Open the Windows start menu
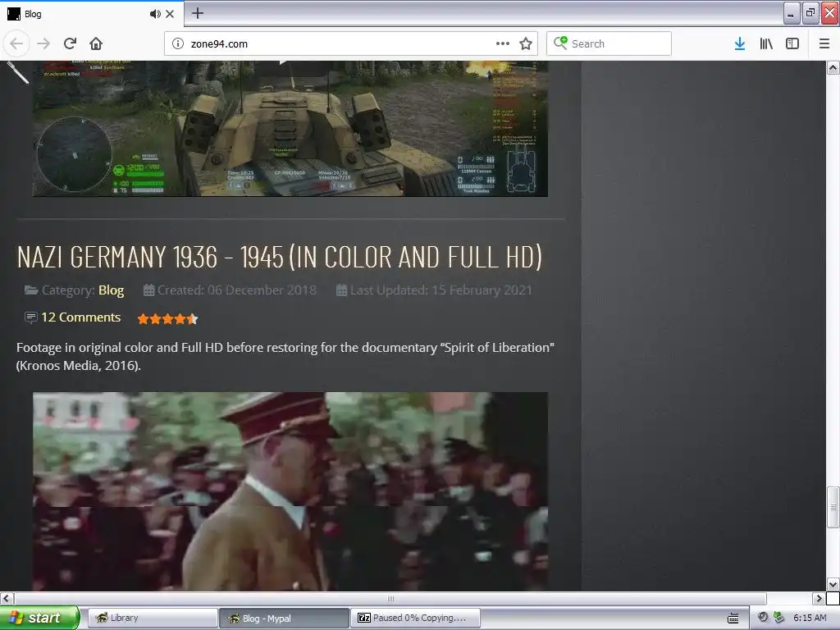Viewport: 840px width, 630px height. pyautogui.click(x=39, y=618)
